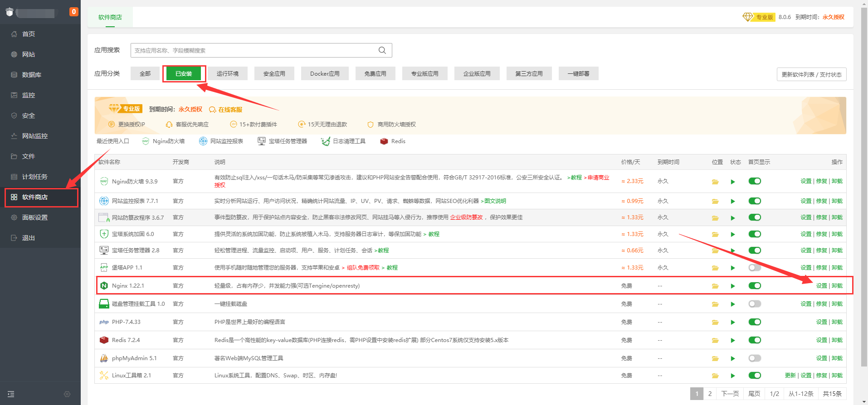Viewport: 868px width, 405px height.
Task: Click 更换授权IP option in banner
Action: point(127,124)
